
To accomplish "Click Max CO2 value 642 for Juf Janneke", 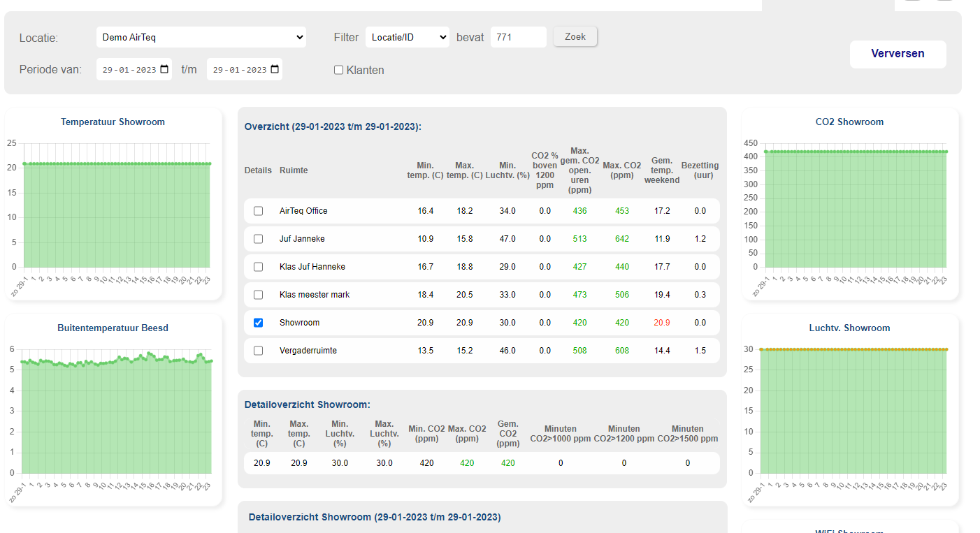I will 622,239.
